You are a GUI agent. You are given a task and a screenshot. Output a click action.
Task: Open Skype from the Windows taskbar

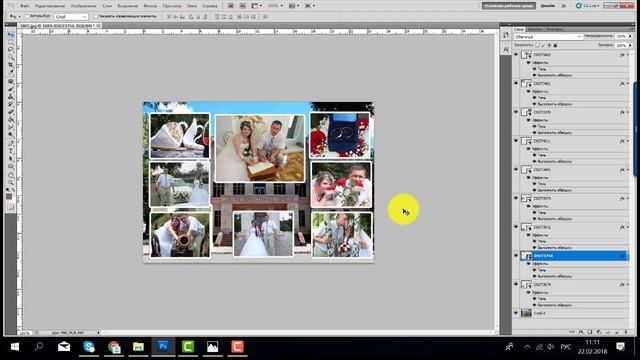[89, 347]
